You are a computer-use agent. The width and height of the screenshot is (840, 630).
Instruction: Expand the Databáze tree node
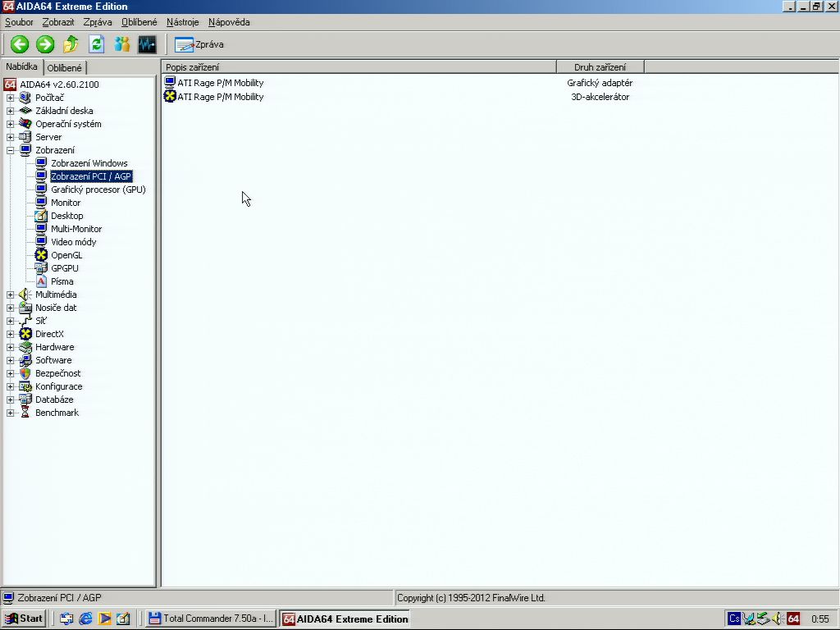click(x=10, y=399)
